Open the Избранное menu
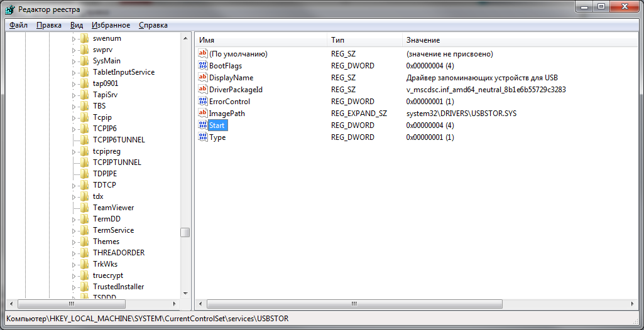 tap(111, 25)
